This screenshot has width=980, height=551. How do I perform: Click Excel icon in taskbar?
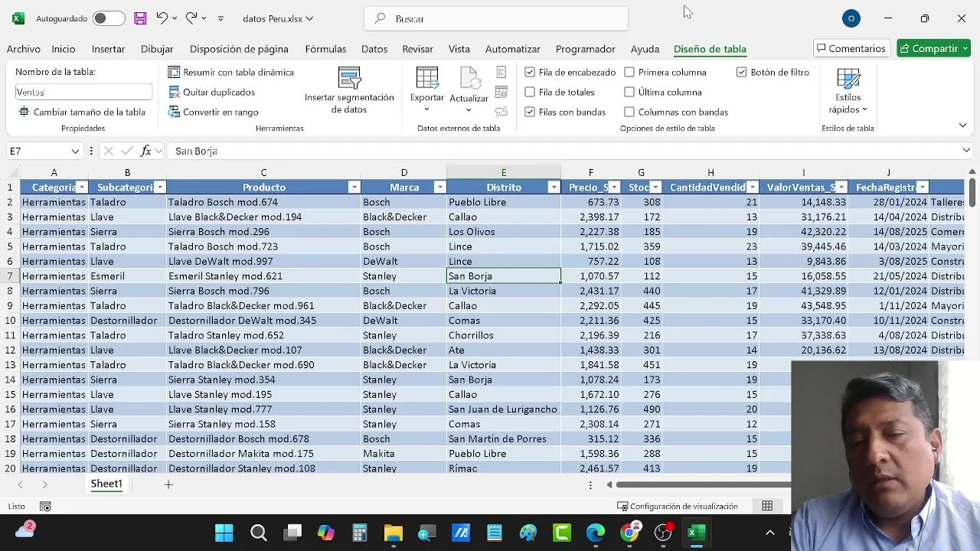[x=696, y=533]
